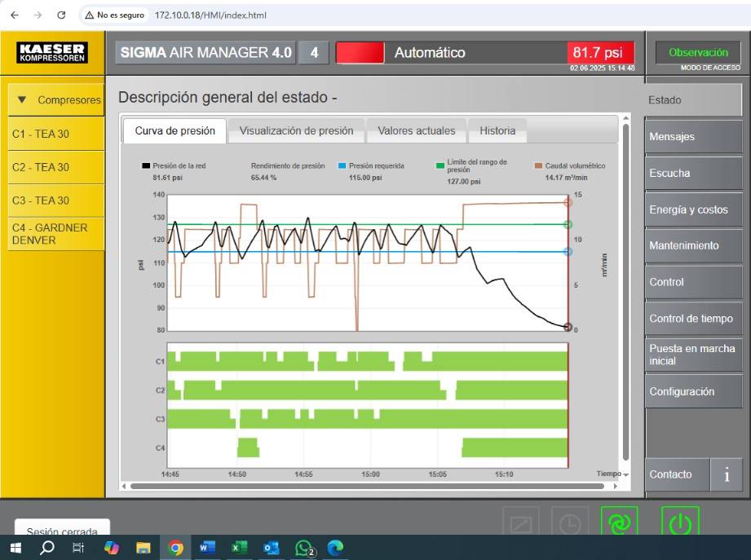Click the green automatic mode icon
This screenshot has width=751, height=560.
point(619,523)
